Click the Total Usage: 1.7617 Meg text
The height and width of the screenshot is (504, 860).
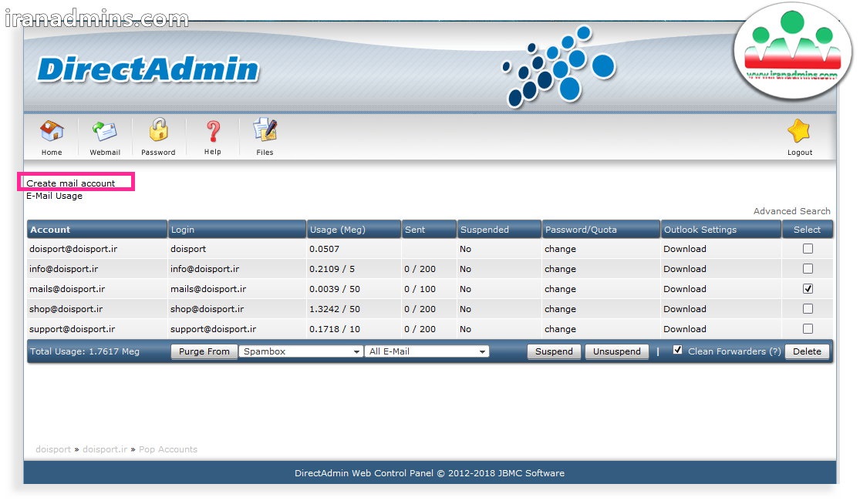85,351
